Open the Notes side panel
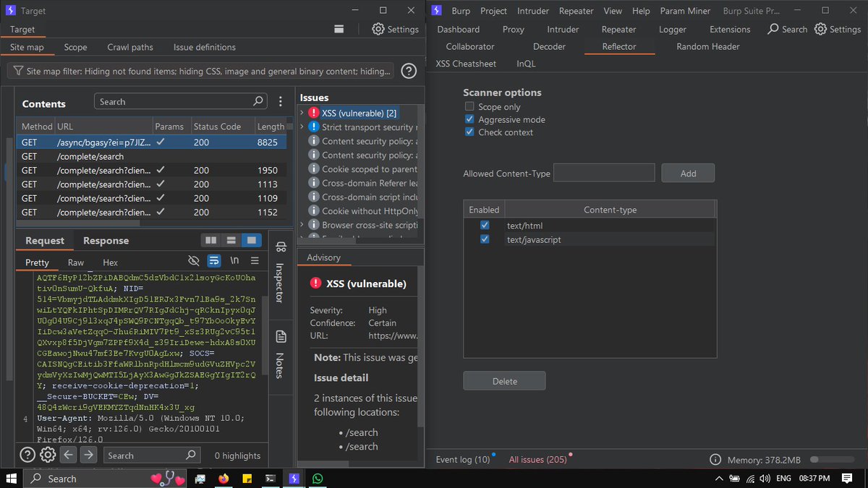Image resolution: width=868 pixels, height=488 pixels. tap(281, 354)
